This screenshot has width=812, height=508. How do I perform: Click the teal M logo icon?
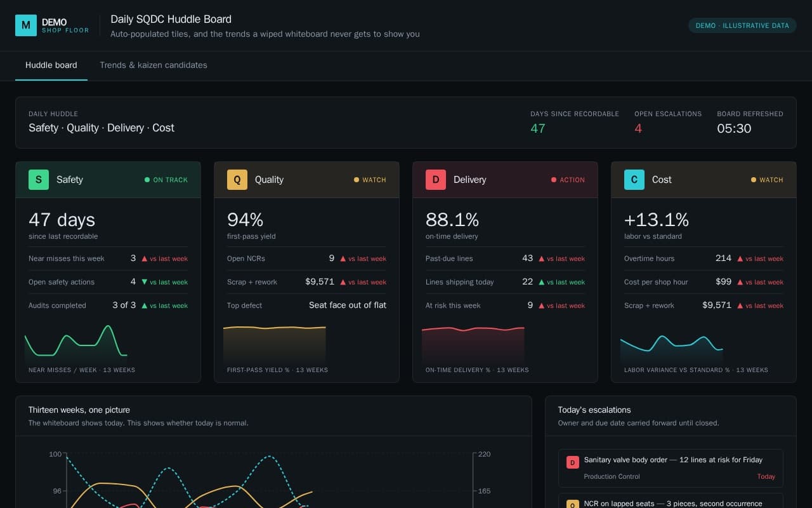(26, 25)
